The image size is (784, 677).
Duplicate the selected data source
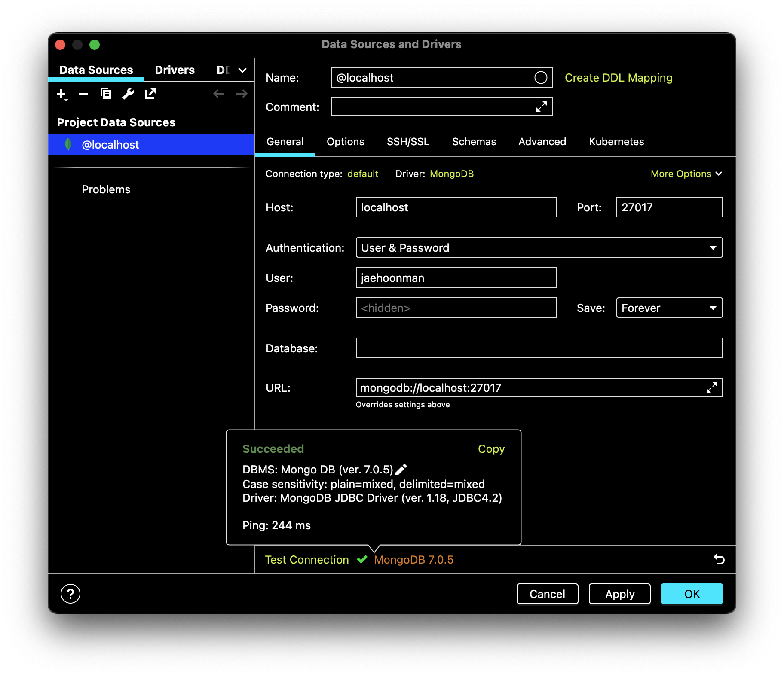[x=106, y=93]
